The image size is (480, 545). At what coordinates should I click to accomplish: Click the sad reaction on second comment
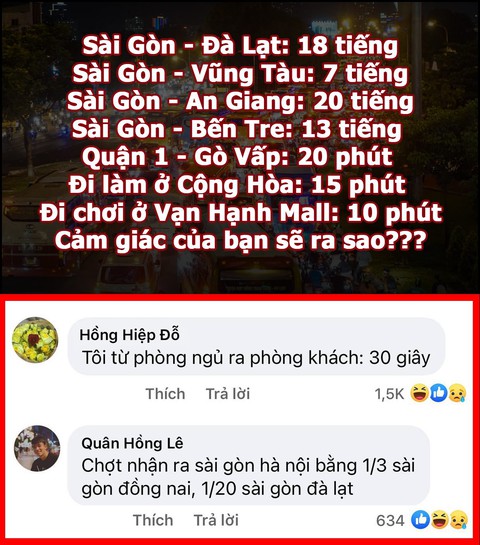point(459,520)
